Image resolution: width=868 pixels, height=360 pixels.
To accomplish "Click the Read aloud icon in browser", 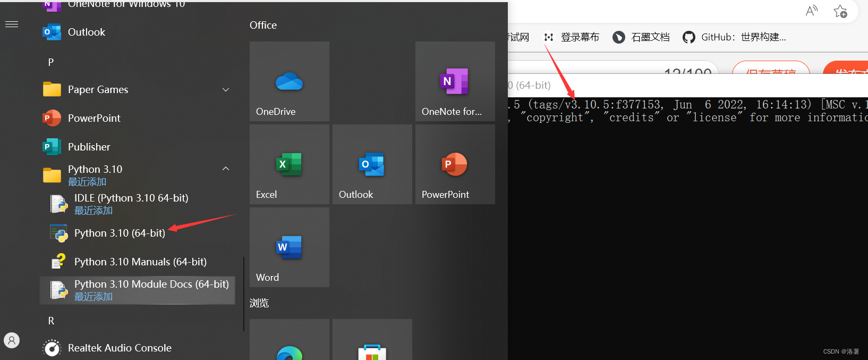I will (812, 11).
